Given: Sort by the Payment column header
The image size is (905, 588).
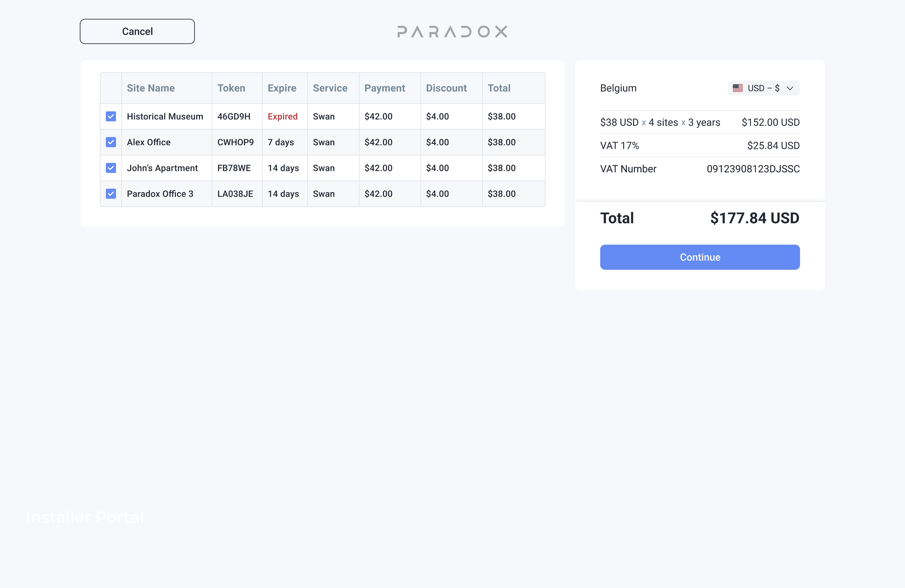Looking at the screenshot, I should coord(384,88).
